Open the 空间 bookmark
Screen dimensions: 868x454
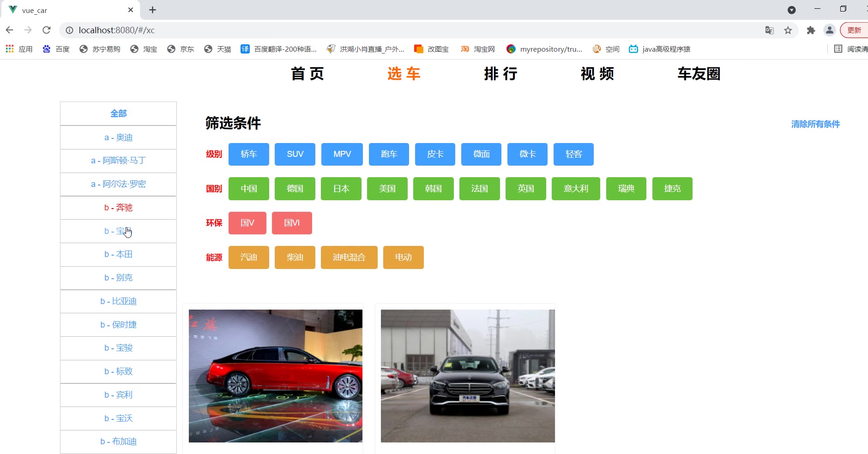point(606,49)
